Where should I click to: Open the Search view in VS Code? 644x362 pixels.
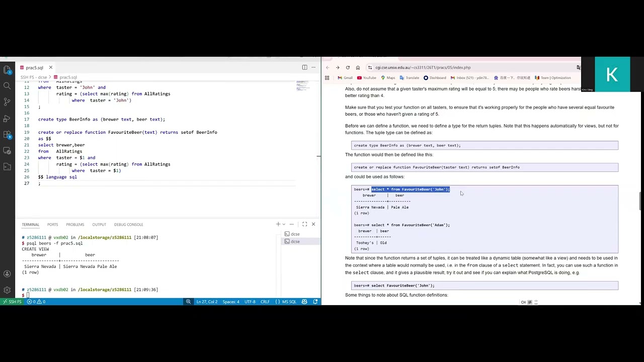(x=7, y=86)
